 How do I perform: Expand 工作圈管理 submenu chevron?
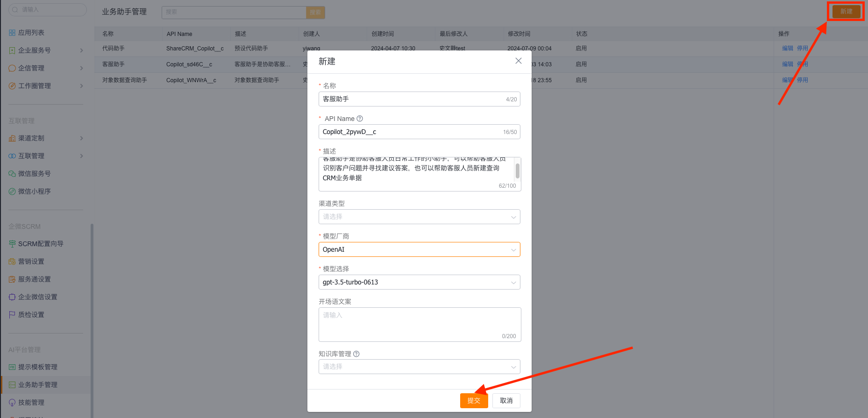(81, 86)
